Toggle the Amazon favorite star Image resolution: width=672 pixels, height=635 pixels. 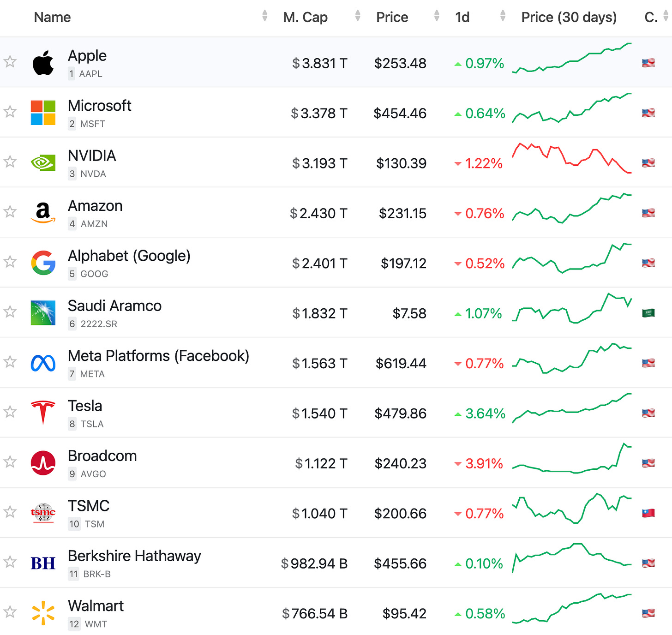[10, 211]
